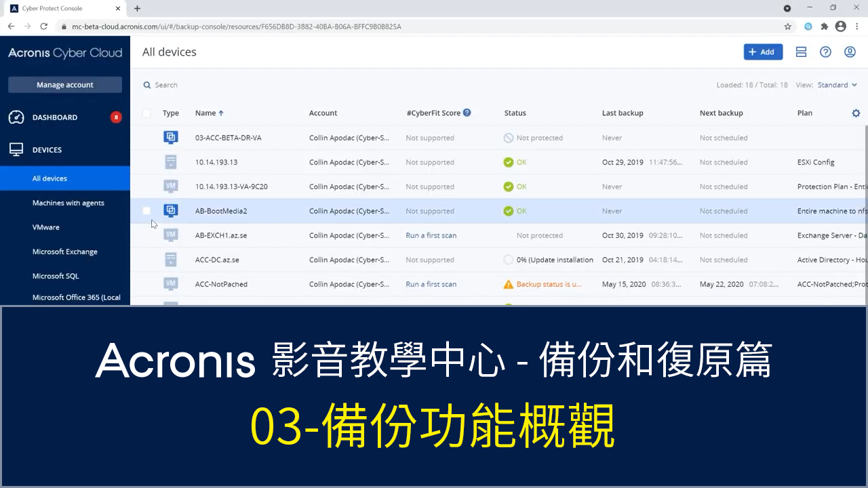Click ESXi Config plan cell
This screenshot has width=868, height=488.
point(816,162)
